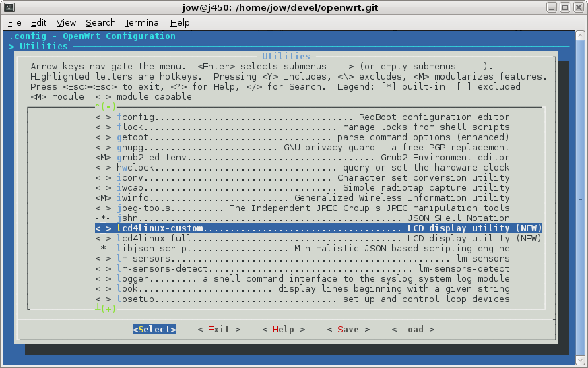Viewport: 588px width, 368px height.
Task: Select the lcd4linux-full entry
Action: click(x=319, y=238)
